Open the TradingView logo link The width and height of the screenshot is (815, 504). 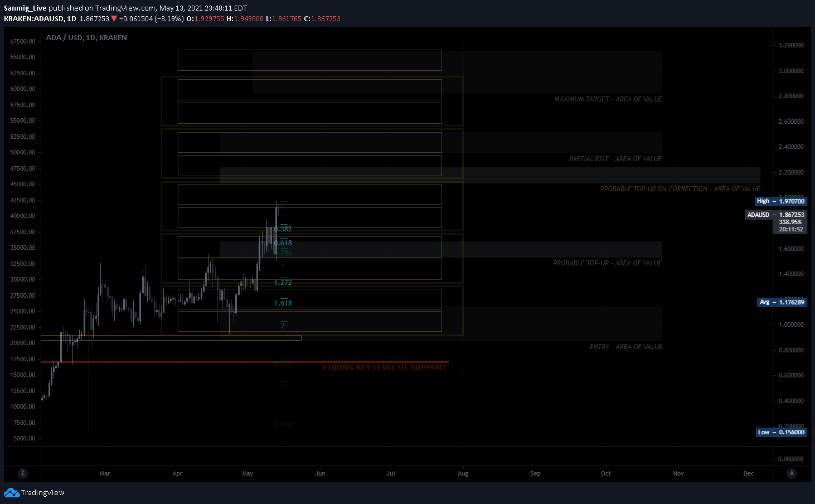(x=34, y=493)
